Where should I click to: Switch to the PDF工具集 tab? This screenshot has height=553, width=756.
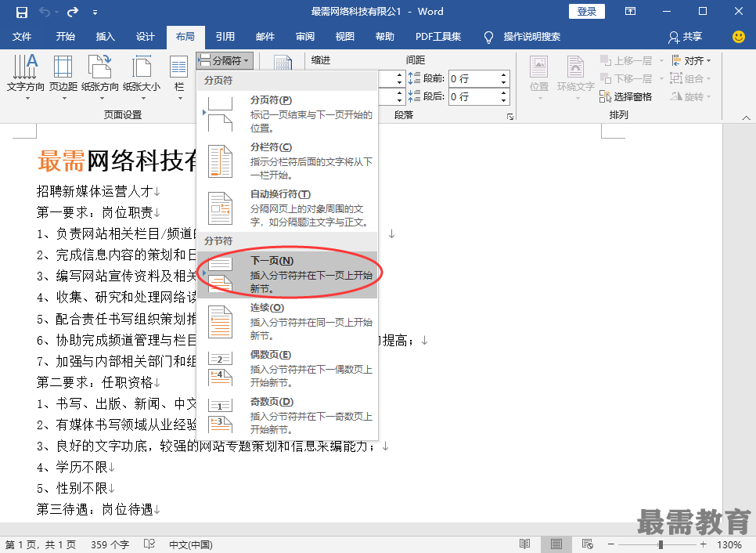[438, 37]
